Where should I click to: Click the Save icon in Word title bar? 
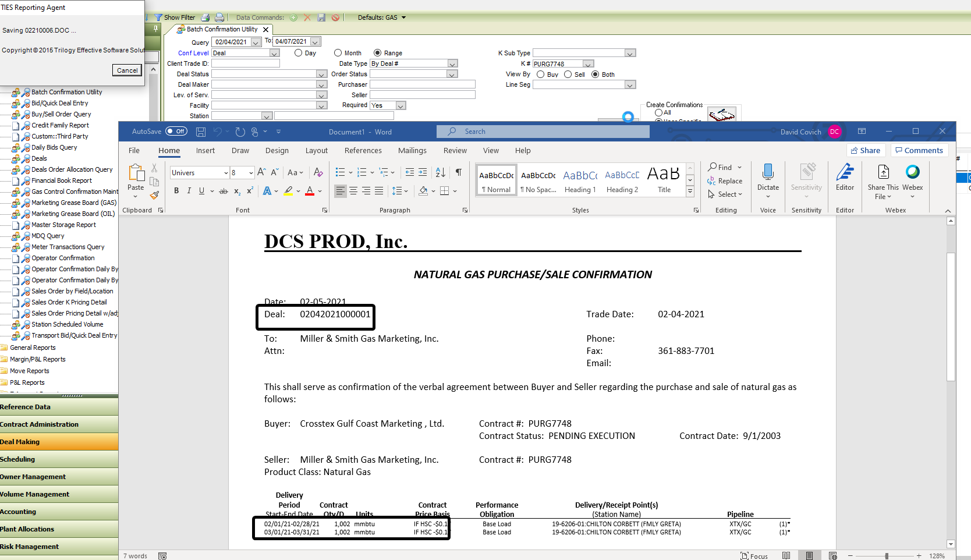[201, 132]
